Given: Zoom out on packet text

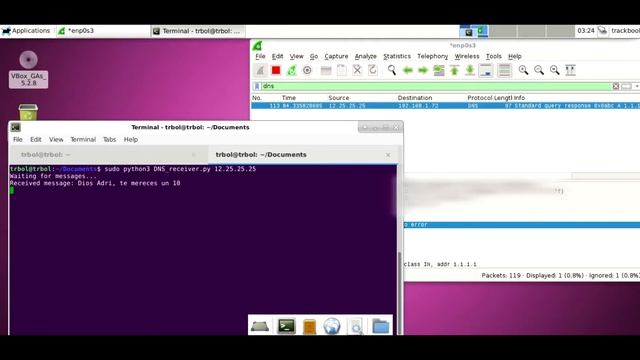Looking at the screenshot, I should click(539, 70).
